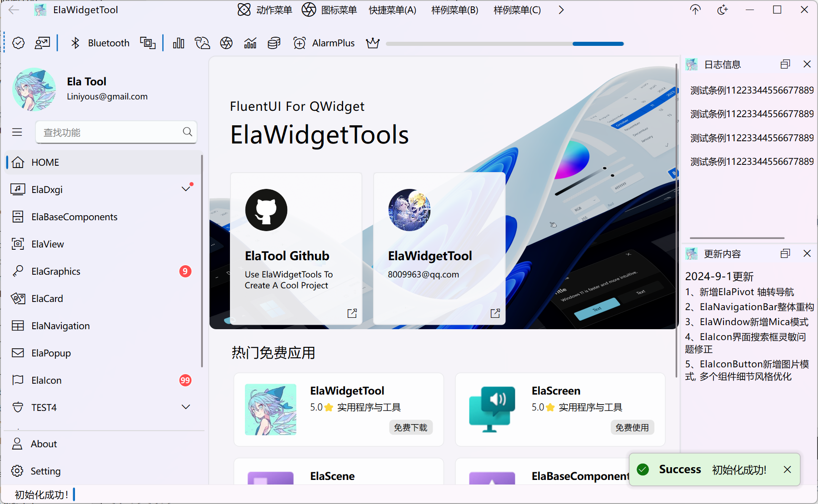Open ElaView navigation item
This screenshot has width=818, height=504.
pyautogui.click(x=104, y=244)
